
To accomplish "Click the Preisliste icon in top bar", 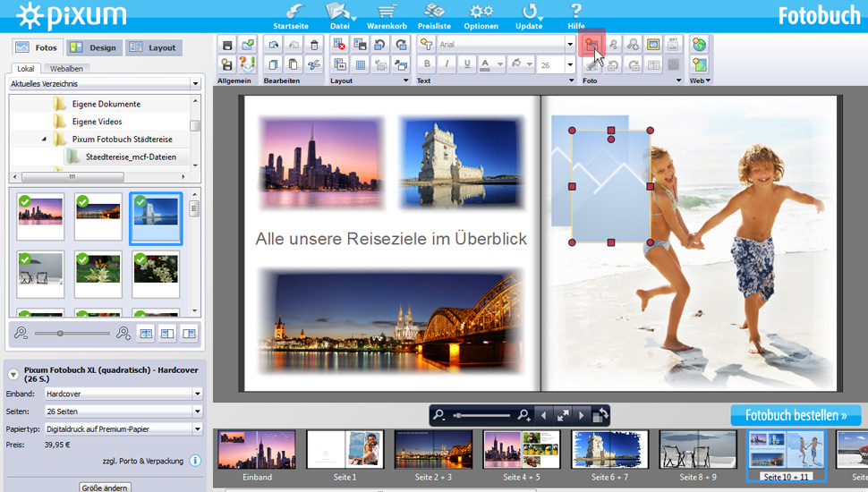I will click(x=434, y=13).
